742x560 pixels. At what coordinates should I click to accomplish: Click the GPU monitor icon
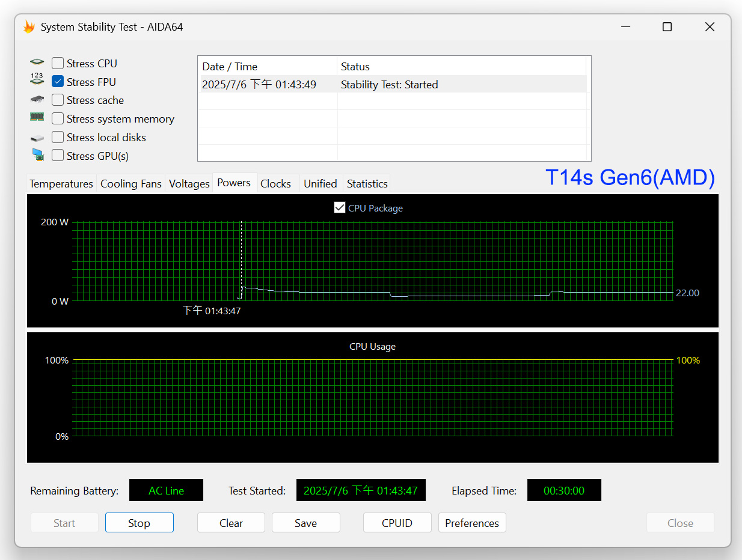click(x=38, y=155)
